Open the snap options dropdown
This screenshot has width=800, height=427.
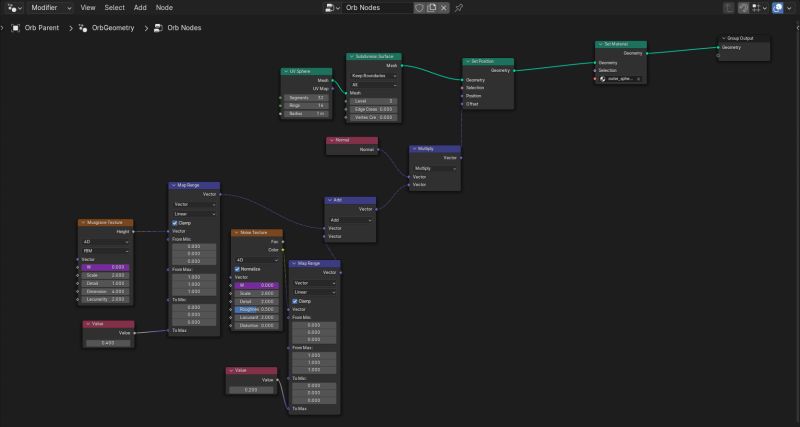point(760,8)
